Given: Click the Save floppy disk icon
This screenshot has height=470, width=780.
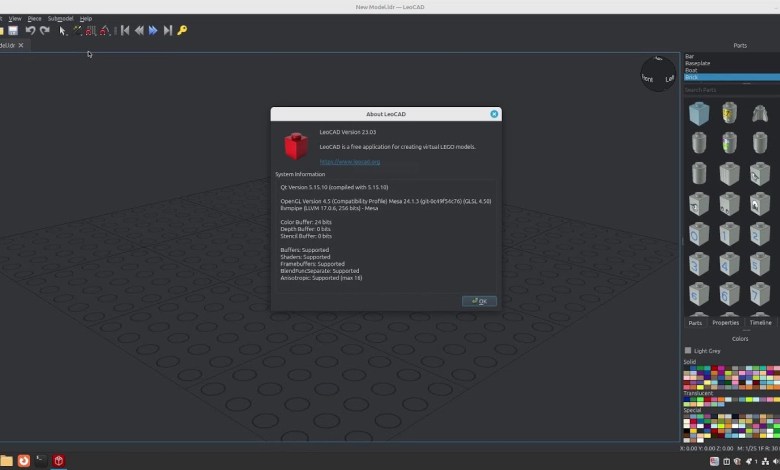Looking at the screenshot, I should 13,30.
